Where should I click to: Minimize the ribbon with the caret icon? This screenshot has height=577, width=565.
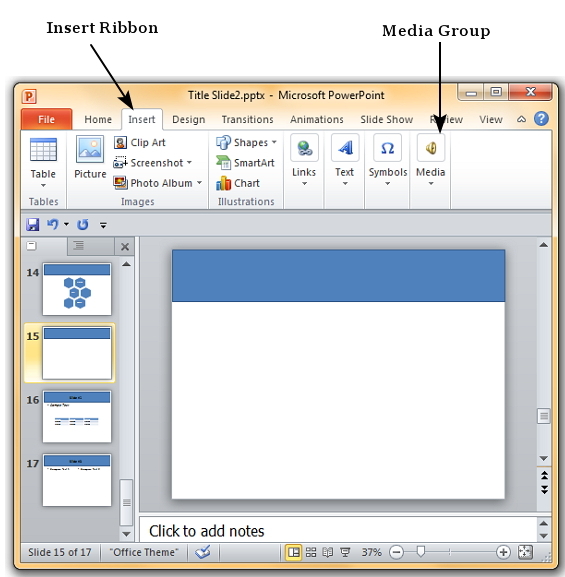[521, 119]
